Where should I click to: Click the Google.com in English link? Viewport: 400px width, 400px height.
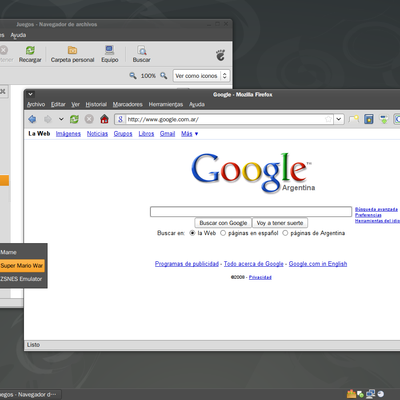(x=318, y=264)
